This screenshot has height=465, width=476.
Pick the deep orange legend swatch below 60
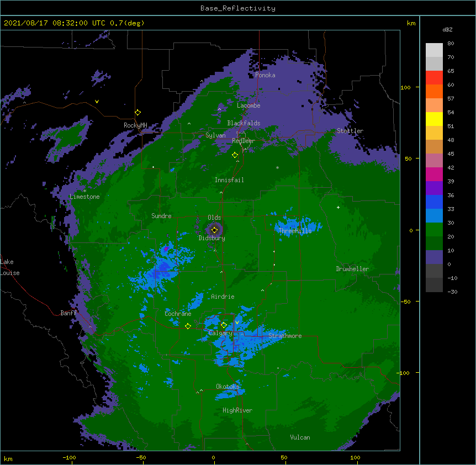click(434, 91)
